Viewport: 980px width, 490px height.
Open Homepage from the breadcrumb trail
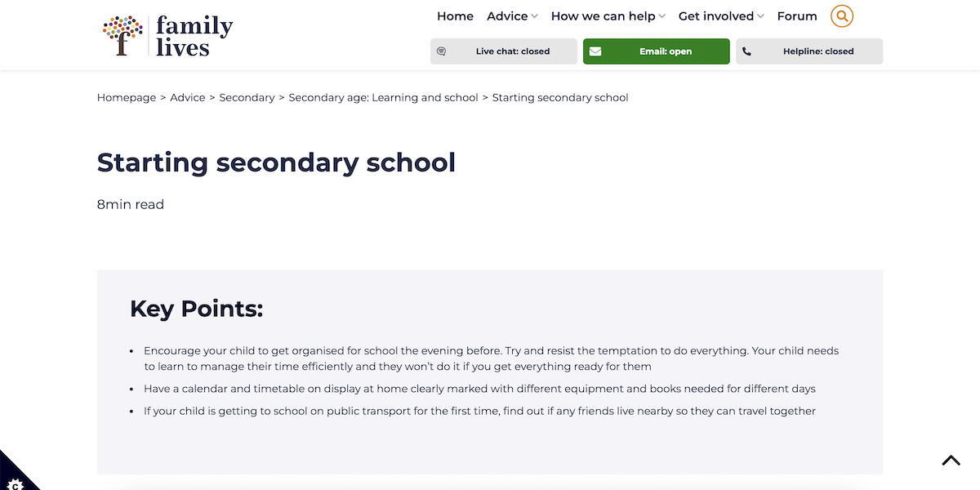[x=126, y=97]
